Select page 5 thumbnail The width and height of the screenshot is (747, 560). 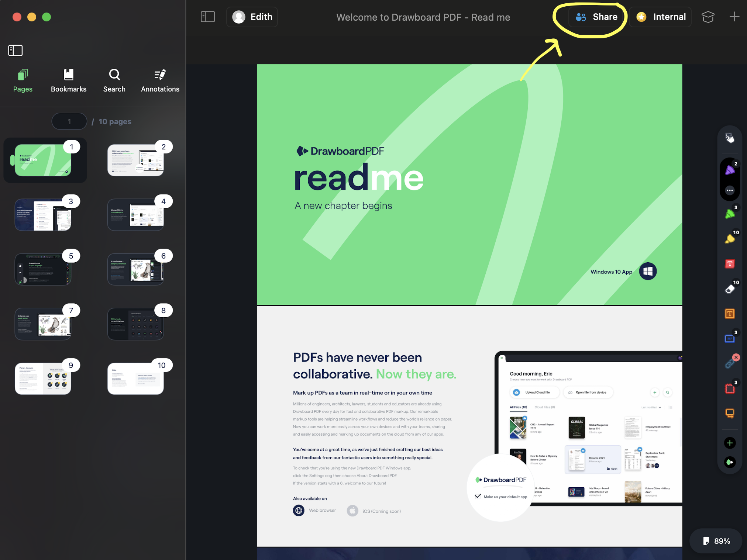[43, 269]
